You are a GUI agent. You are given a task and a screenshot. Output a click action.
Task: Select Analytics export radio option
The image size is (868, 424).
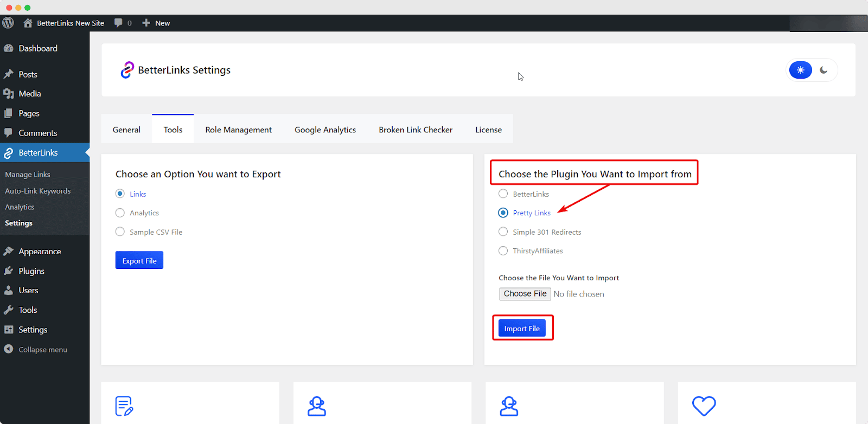(120, 213)
